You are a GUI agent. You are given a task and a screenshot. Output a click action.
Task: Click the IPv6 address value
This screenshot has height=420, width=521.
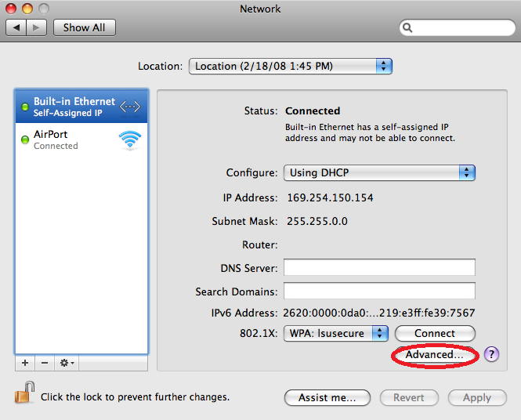(x=378, y=313)
